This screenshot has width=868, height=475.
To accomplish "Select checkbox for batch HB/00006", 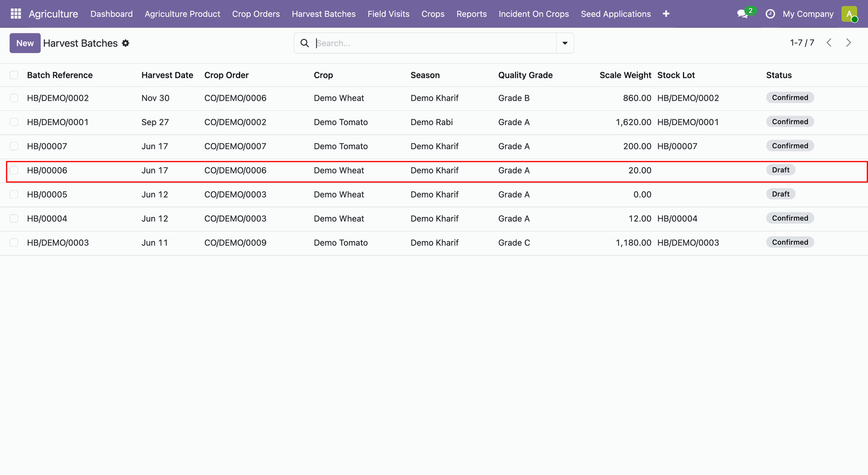I will click(14, 170).
